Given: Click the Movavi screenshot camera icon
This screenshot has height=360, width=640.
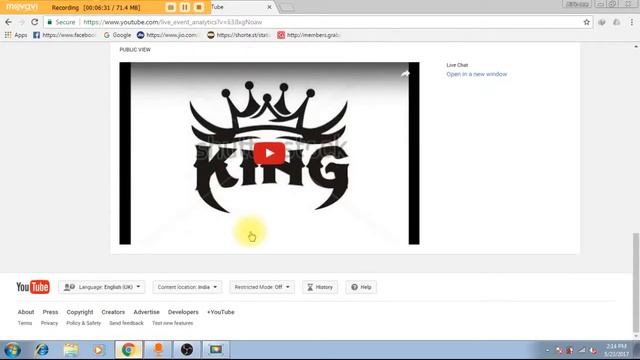Looking at the screenshot, I should click(x=171, y=7).
